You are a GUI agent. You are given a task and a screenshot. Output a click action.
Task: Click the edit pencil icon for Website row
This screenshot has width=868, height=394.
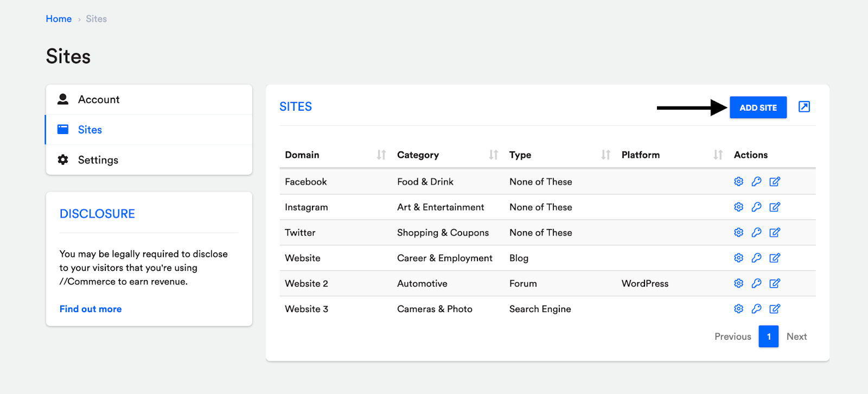(775, 258)
